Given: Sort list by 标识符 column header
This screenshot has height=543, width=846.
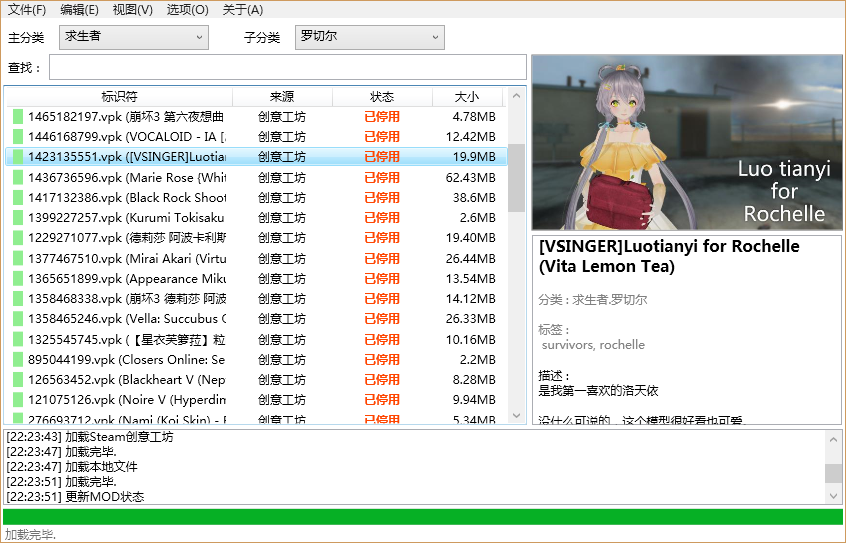Looking at the screenshot, I should point(119,97).
